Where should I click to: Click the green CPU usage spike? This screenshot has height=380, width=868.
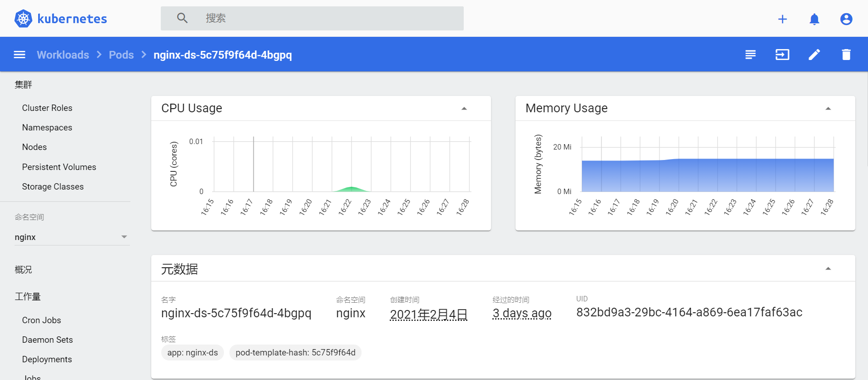click(352, 189)
